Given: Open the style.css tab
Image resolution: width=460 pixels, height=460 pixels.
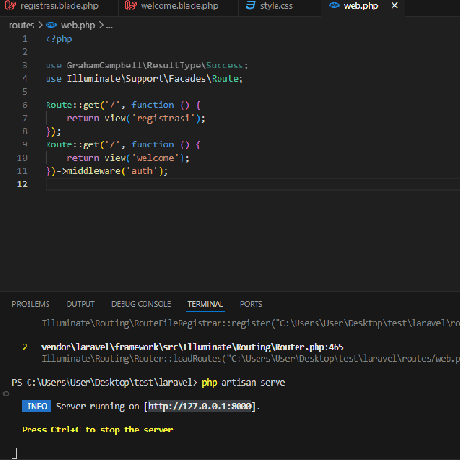Looking at the screenshot, I should tap(276, 6).
